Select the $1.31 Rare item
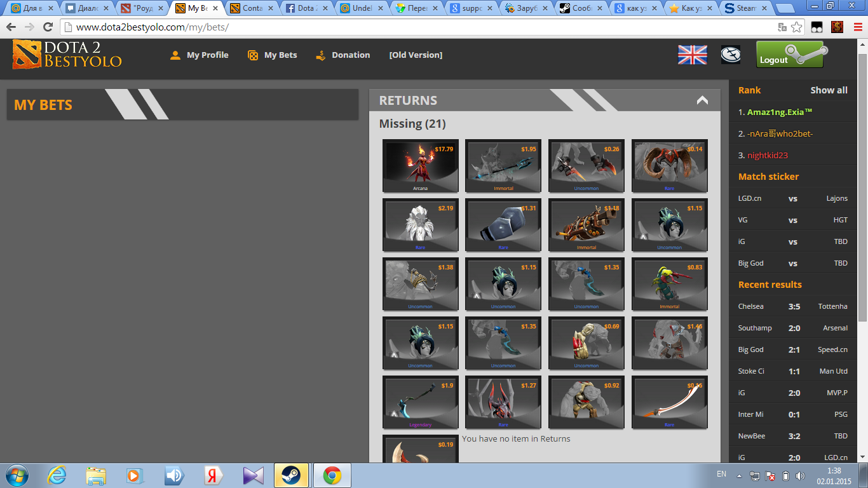868x488 pixels. (503, 225)
